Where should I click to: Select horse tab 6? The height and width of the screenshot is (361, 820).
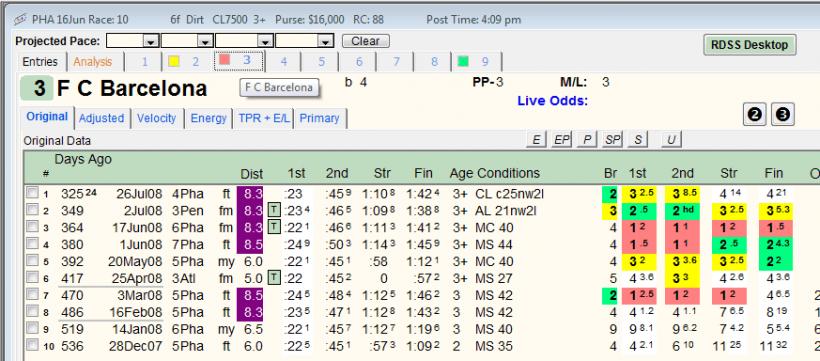tap(359, 62)
